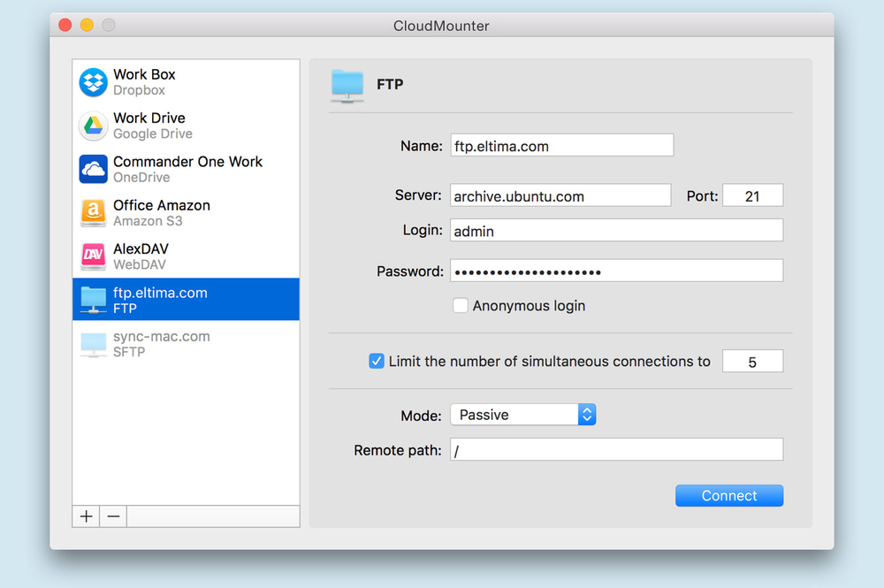Select sync-mac.com entry
The height and width of the screenshot is (588, 884).
click(186, 343)
